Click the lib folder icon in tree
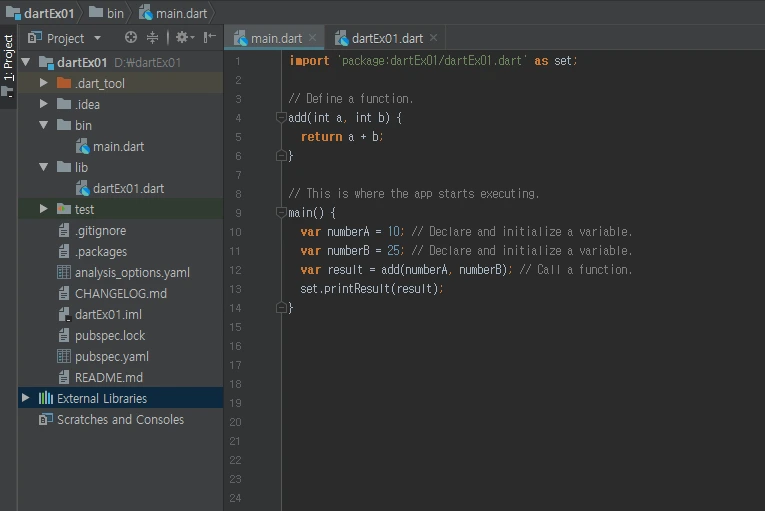Screen dimensions: 765x511 point(64,167)
